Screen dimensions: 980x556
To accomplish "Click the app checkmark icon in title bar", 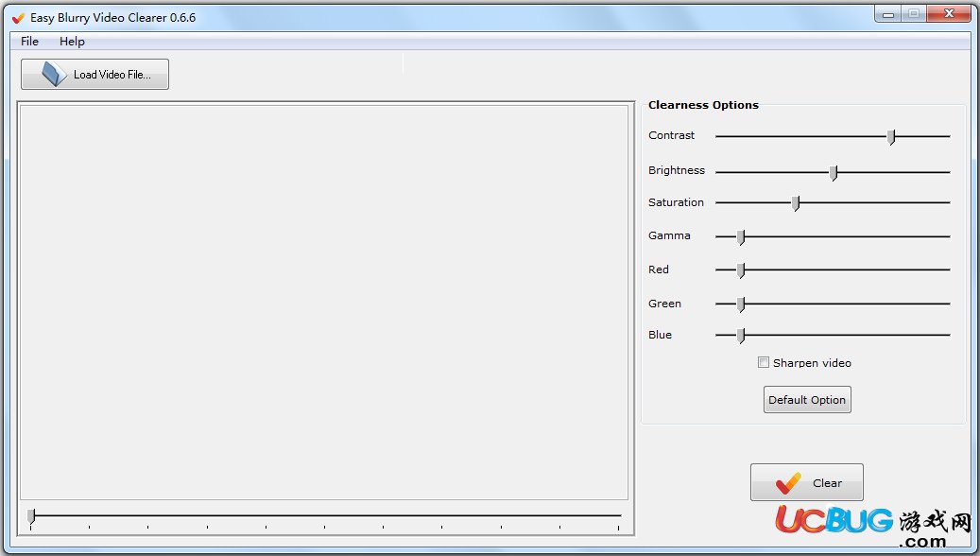I will tap(18, 18).
